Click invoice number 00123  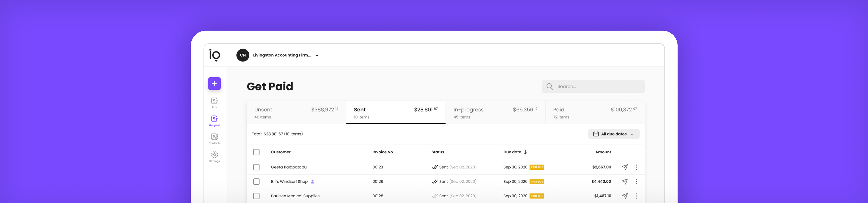[378, 167]
